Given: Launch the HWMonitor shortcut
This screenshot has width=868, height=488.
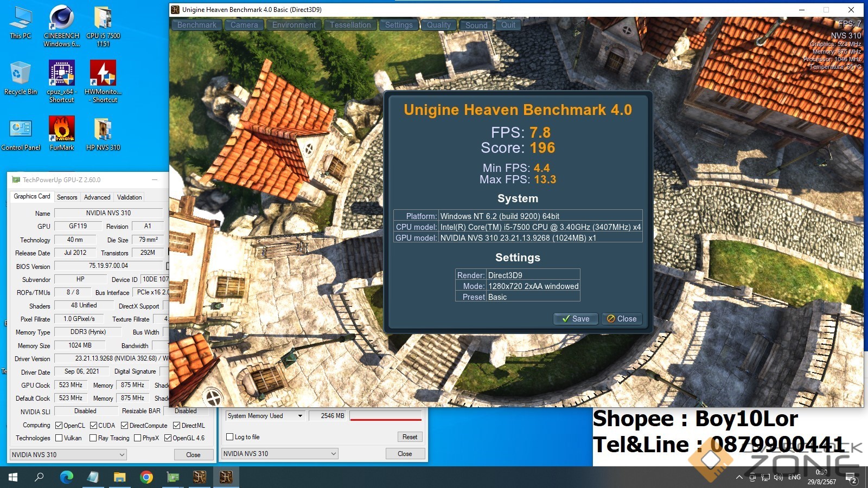Looking at the screenshot, I should tap(103, 81).
